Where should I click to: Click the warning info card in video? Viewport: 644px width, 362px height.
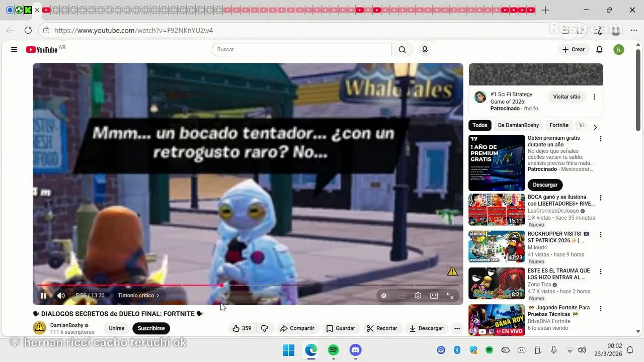point(452,271)
